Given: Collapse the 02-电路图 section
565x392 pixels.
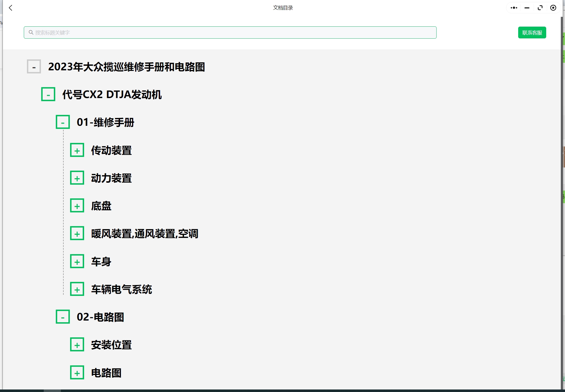Looking at the screenshot, I should [x=63, y=317].
